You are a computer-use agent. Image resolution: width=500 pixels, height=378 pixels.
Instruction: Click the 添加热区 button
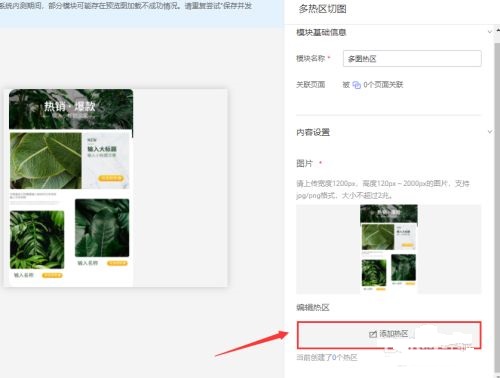(389, 335)
